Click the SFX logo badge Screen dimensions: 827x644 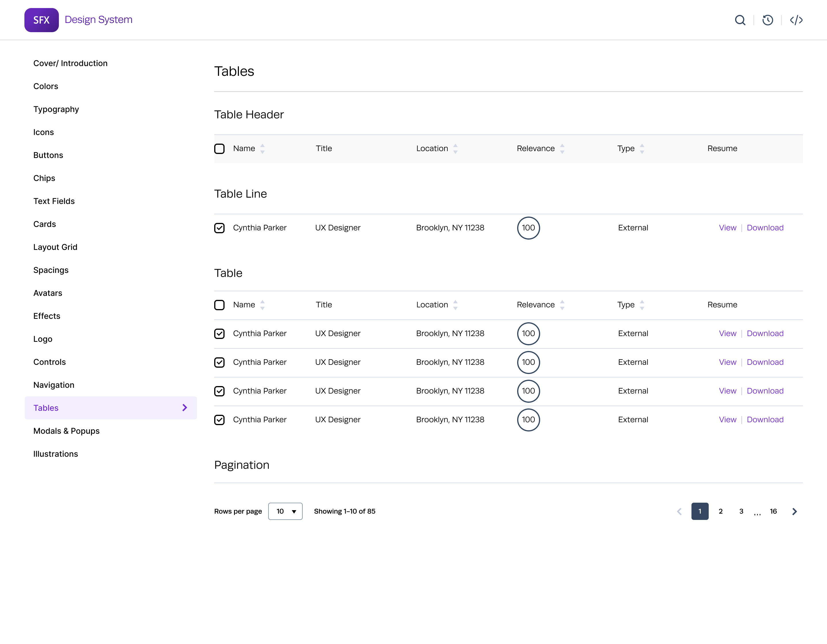click(42, 20)
